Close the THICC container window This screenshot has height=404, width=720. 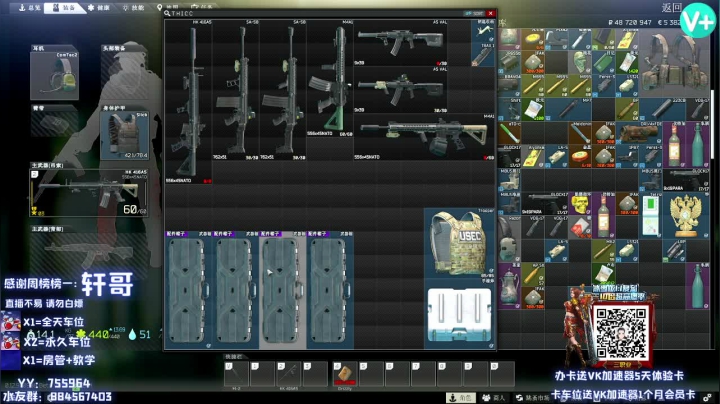point(490,13)
